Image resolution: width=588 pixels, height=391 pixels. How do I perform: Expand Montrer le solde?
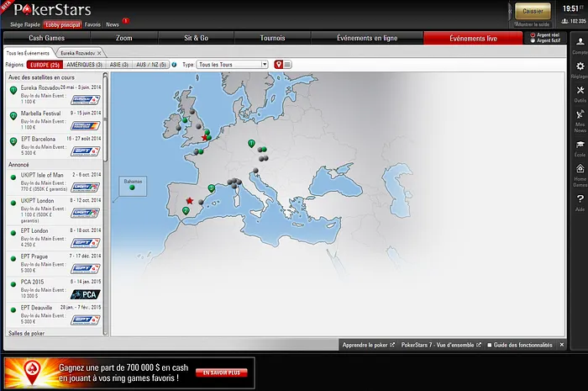(532, 24)
